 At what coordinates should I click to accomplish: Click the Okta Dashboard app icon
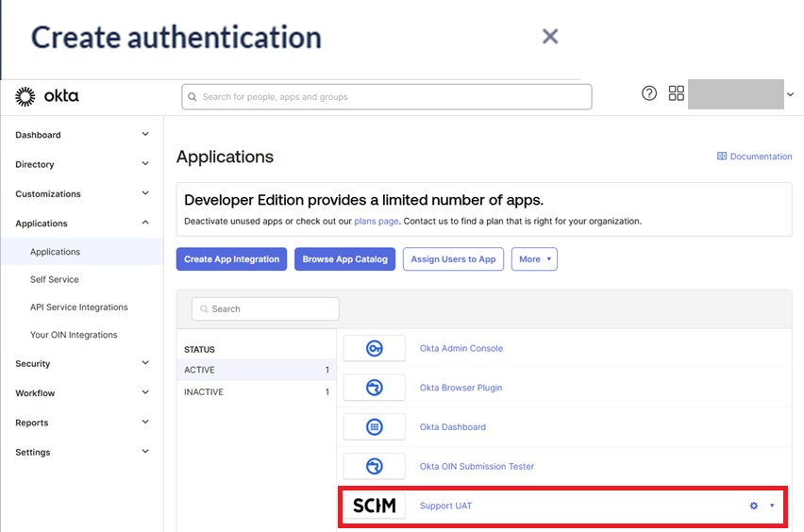(x=374, y=427)
